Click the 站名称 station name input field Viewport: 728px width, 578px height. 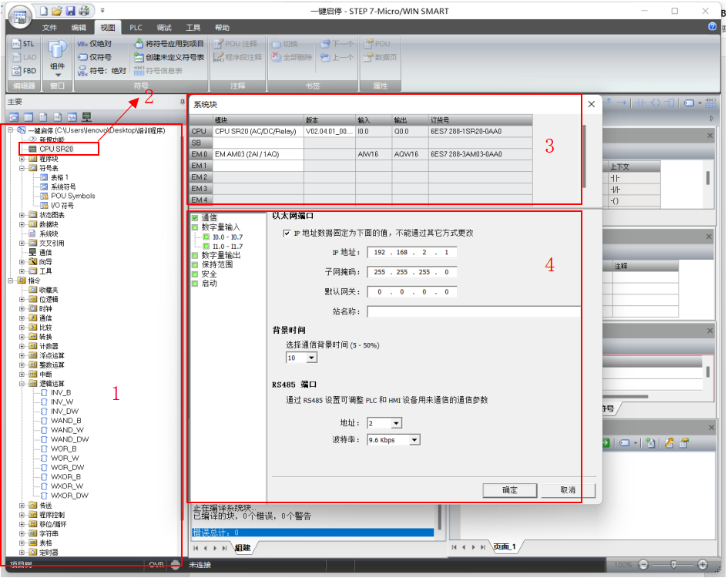[x=473, y=312]
